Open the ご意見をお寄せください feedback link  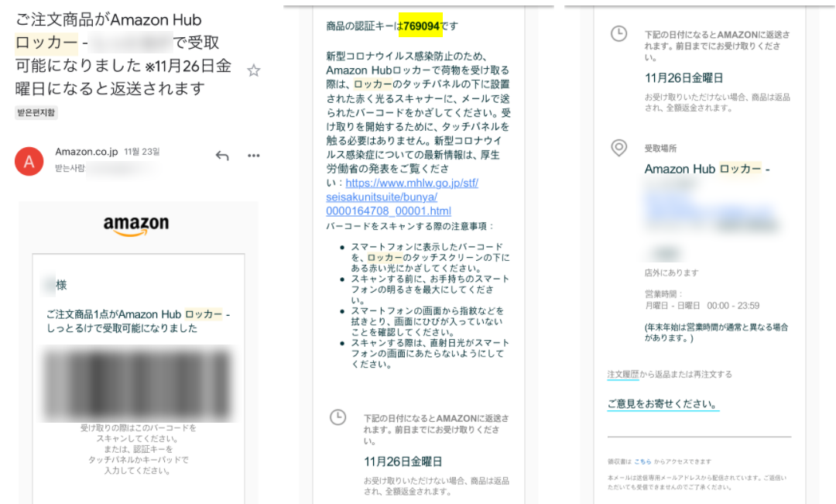pyautogui.click(x=663, y=403)
